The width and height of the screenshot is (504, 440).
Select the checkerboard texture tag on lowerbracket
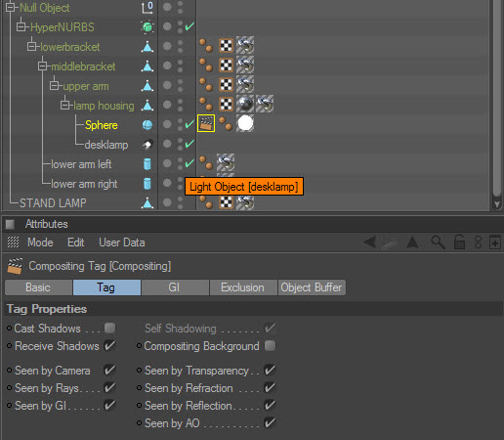click(x=226, y=46)
